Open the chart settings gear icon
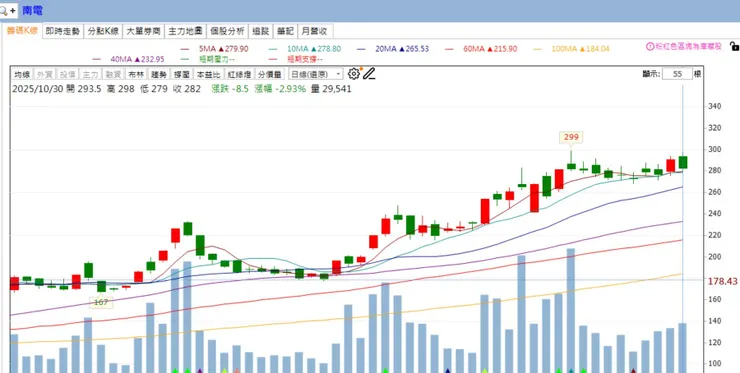 353,74
